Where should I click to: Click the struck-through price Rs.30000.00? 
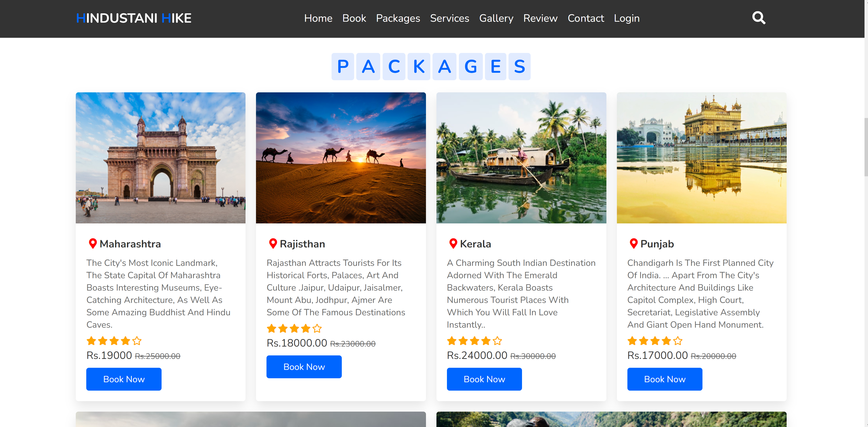tap(533, 356)
